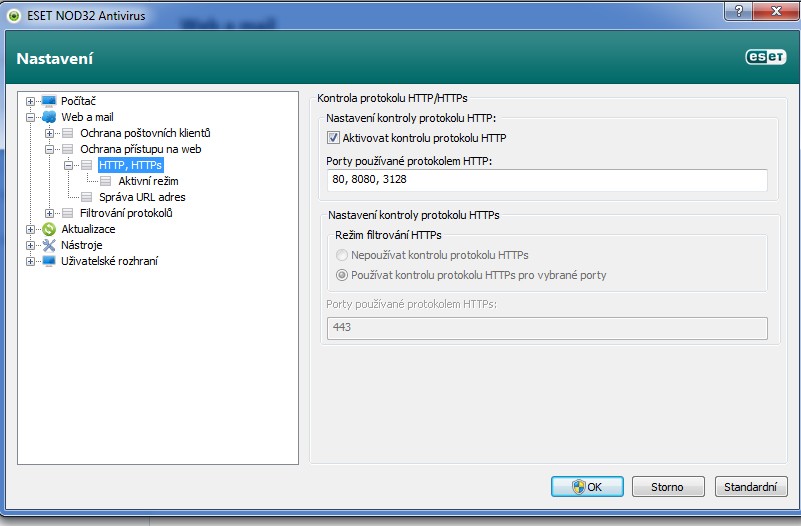Image resolution: width=801 pixels, height=526 pixels.
Task: Open Aktivní režim settings
Action: (148, 181)
